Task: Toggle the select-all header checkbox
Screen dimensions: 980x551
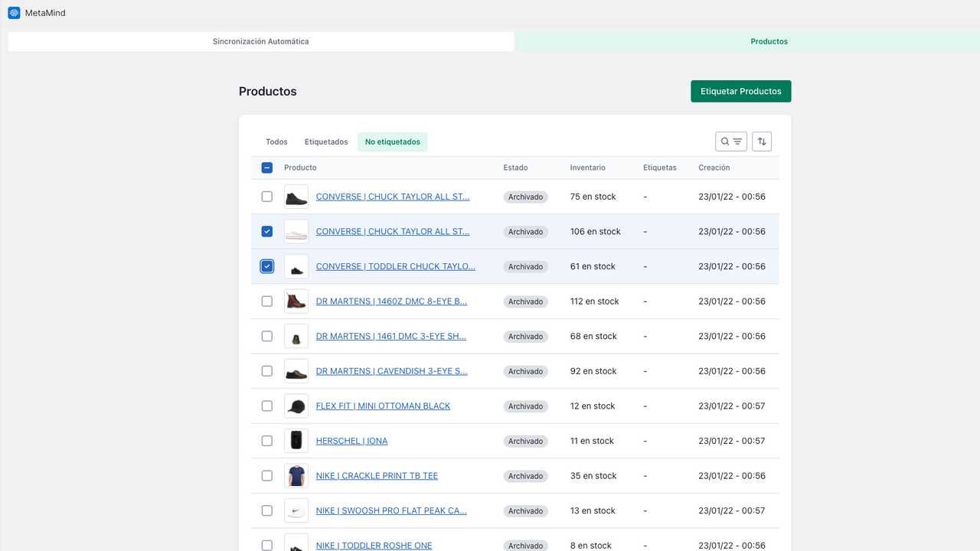Action: click(267, 168)
